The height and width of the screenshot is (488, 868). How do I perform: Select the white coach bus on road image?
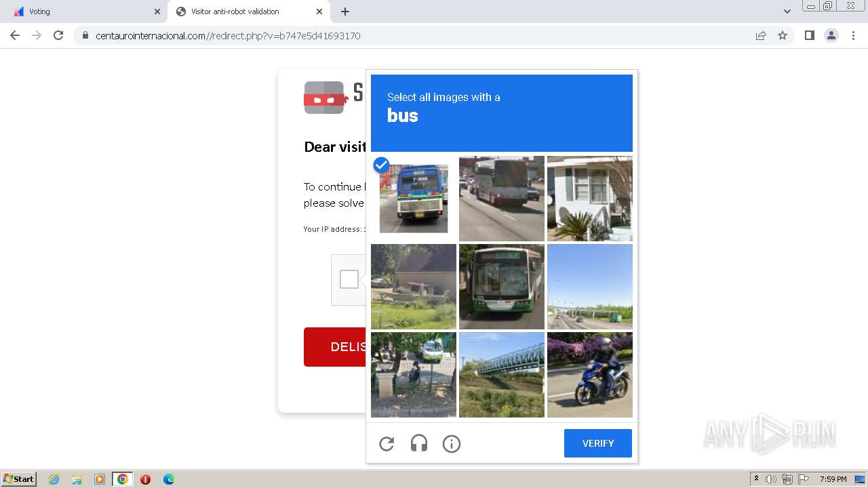[x=502, y=199]
